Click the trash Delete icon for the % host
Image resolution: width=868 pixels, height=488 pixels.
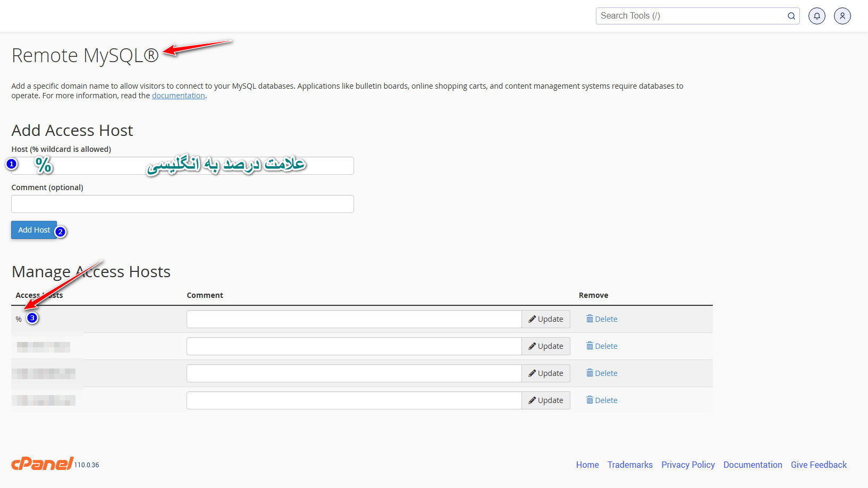pyautogui.click(x=590, y=319)
